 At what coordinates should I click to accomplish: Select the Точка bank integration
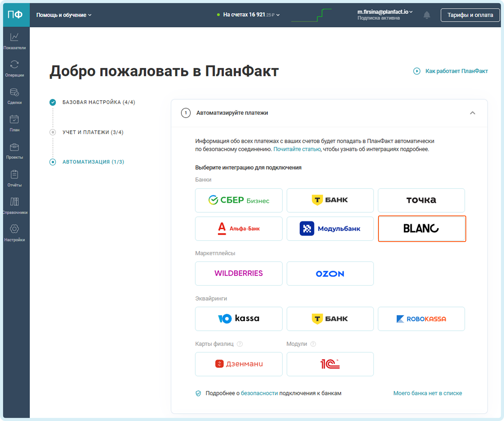click(x=421, y=200)
